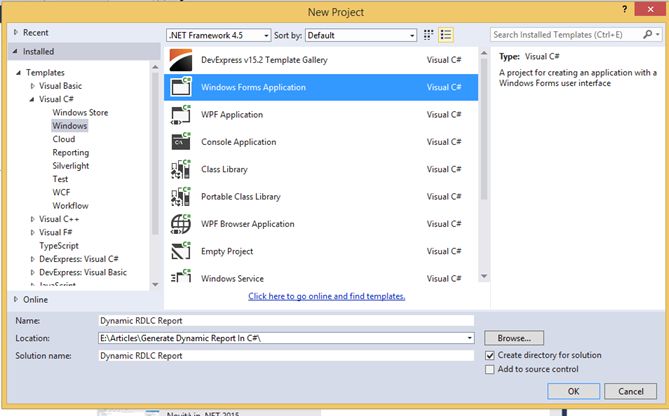669x416 pixels.
Task: Enable Add to source control checkbox
Action: coord(490,369)
